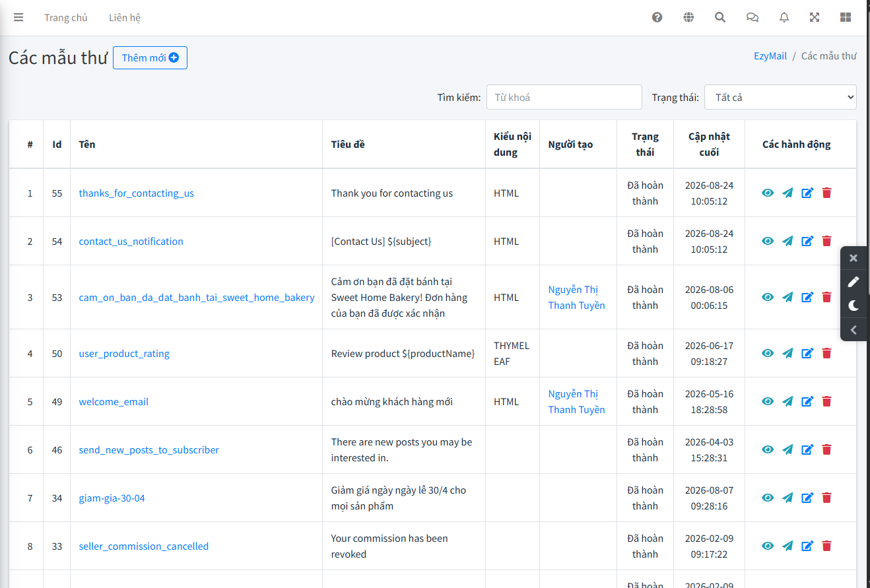Delete the user_product_rating template

(826, 353)
